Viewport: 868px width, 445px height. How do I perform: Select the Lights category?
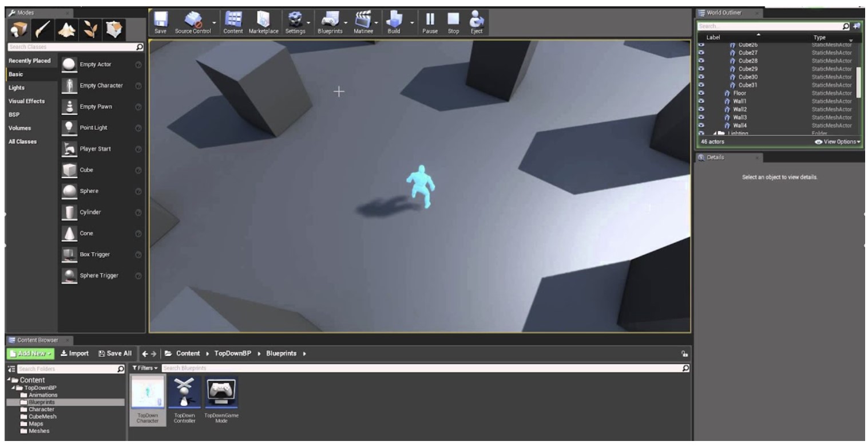tap(17, 88)
